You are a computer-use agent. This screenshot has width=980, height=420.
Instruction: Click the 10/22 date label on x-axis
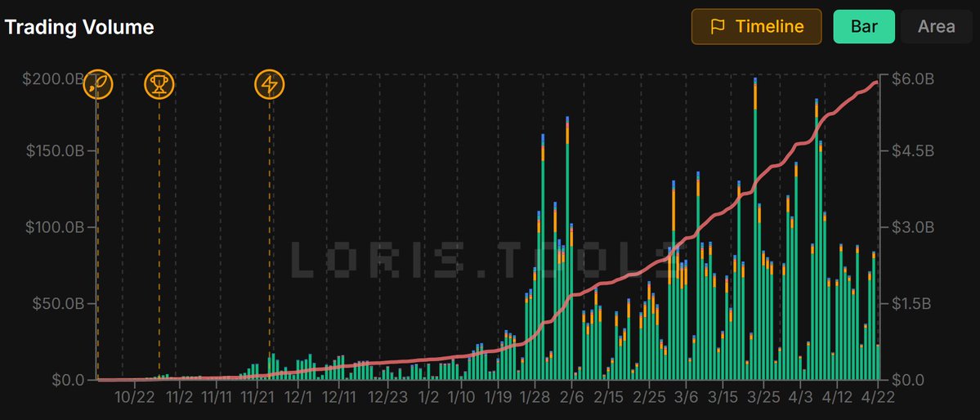click(134, 397)
